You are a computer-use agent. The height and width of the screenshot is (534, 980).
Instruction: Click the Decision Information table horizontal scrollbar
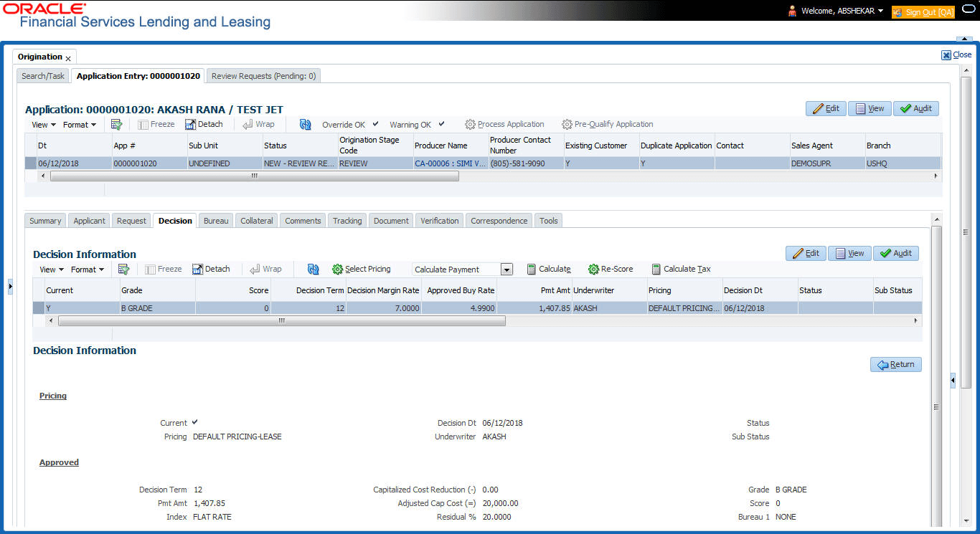click(281, 320)
